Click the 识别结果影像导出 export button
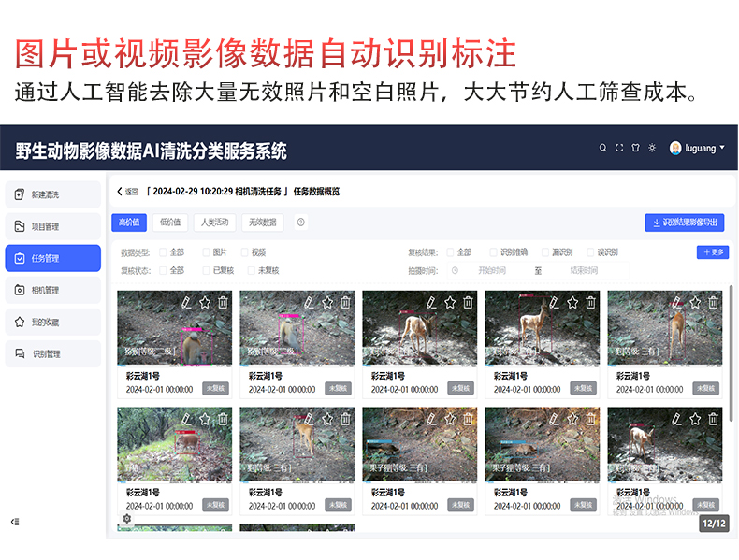Screen dimensions: 739x560 pyautogui.click(x=685, y=223)
